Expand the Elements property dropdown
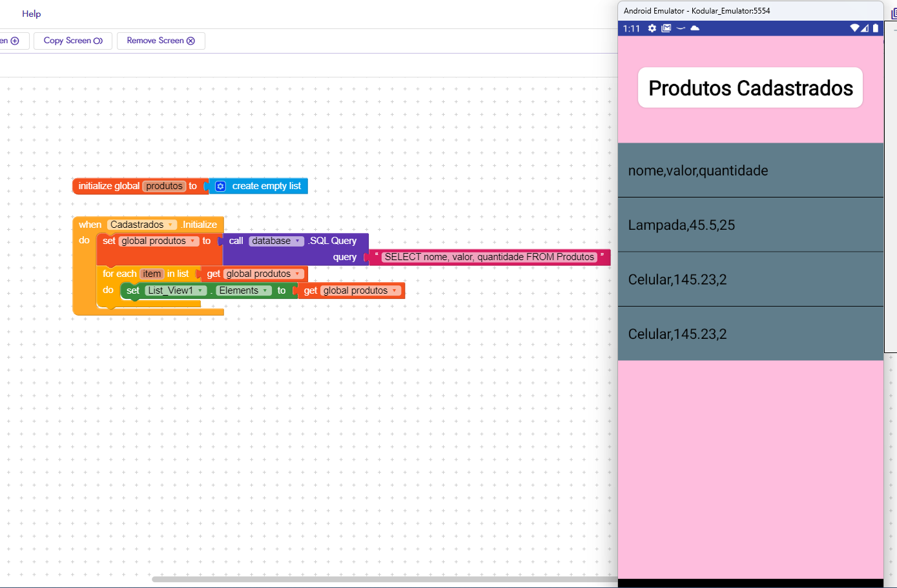This screenshot has width=897, height=588. (x=265, y=291)
